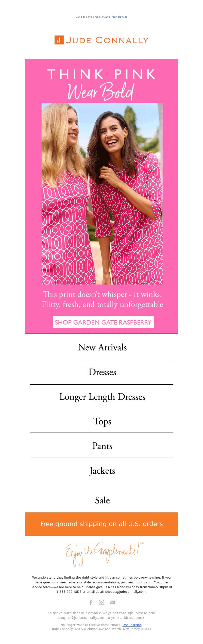This screenshot has height=644, width=203.
Task: Go to Longer Length Dresses
Action: pos(102,397)
